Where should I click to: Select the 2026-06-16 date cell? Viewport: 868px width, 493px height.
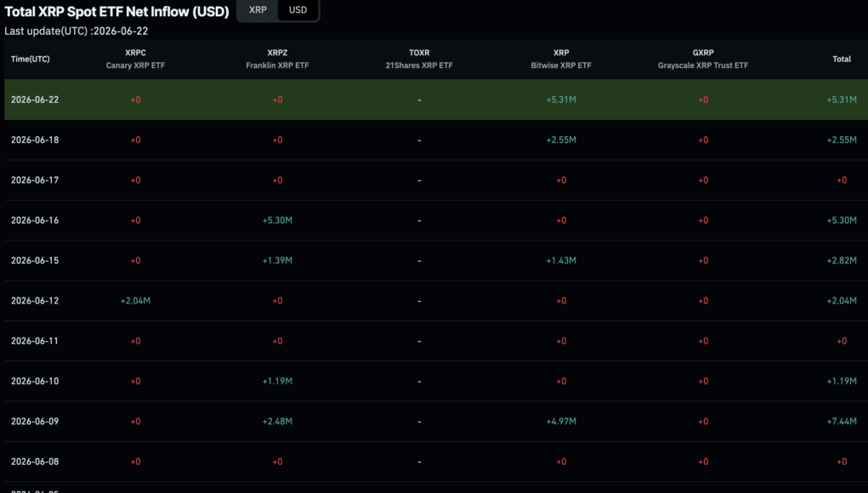[35, 220]
